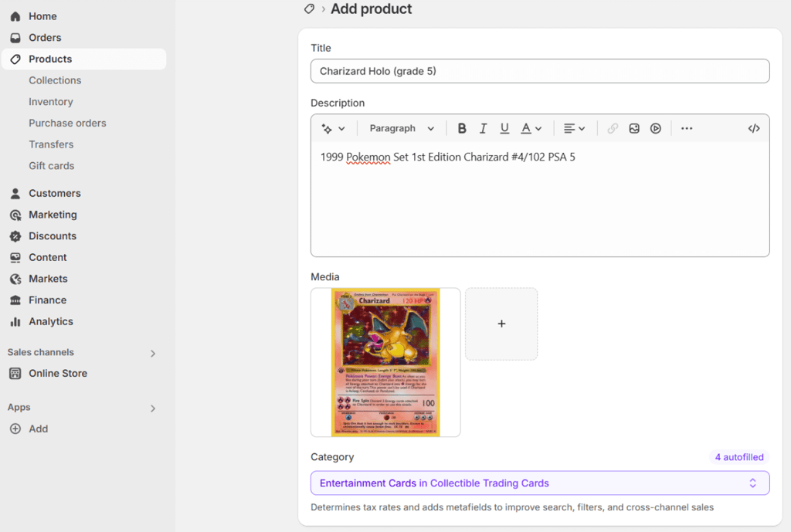This screenshot has height=532, width=791.
Task: Go to Purchase orders
Action: 68,123
